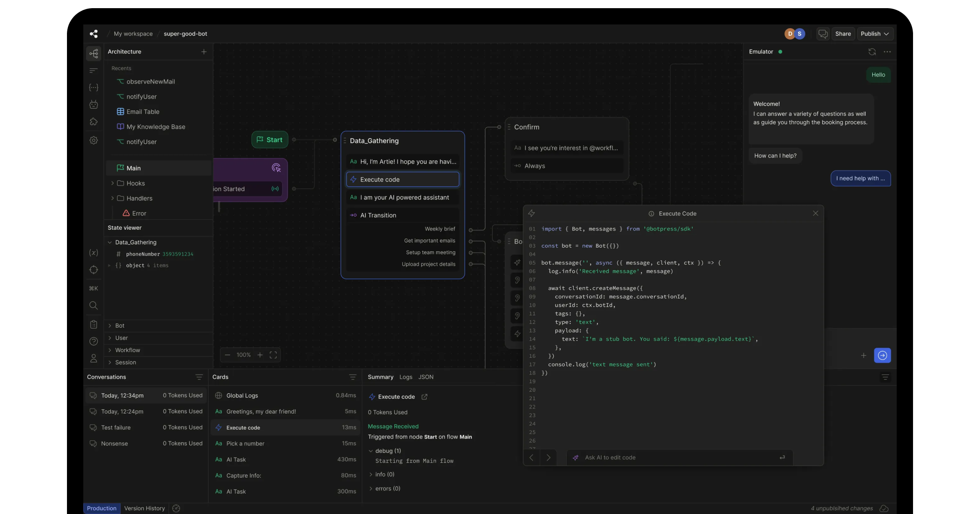The width and height of the screenshot is (980, 514).
Task: Open the comments chat icon near Share
Action: (823, 34)
